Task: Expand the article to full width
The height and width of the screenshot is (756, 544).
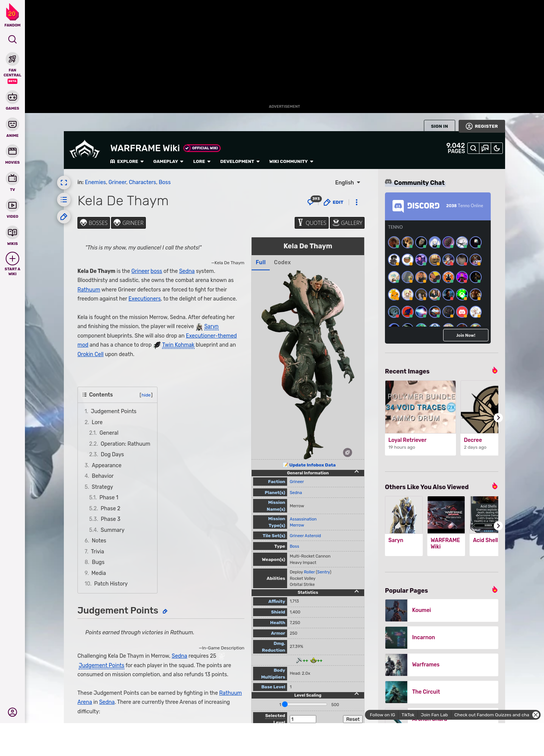Action: tap(64, 183)
